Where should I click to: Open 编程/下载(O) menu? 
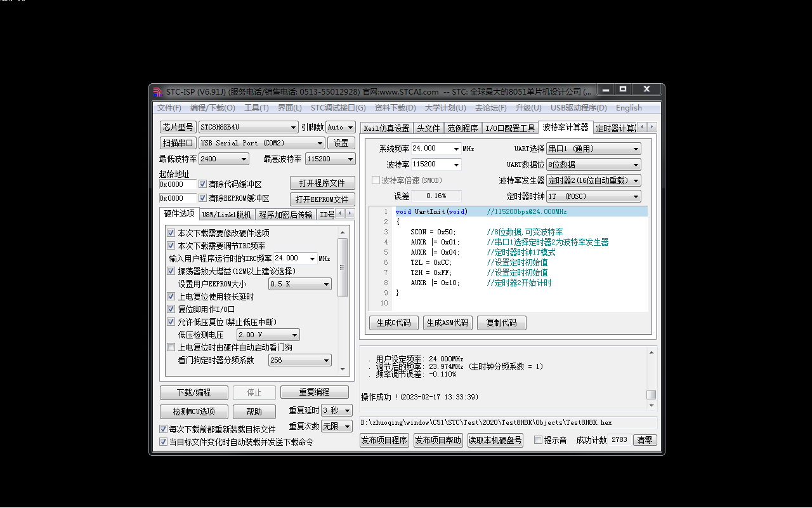point(213,108)
